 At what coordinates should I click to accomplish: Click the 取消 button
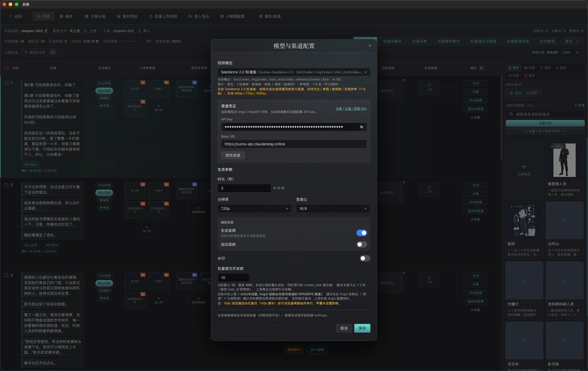pos(344,328)
